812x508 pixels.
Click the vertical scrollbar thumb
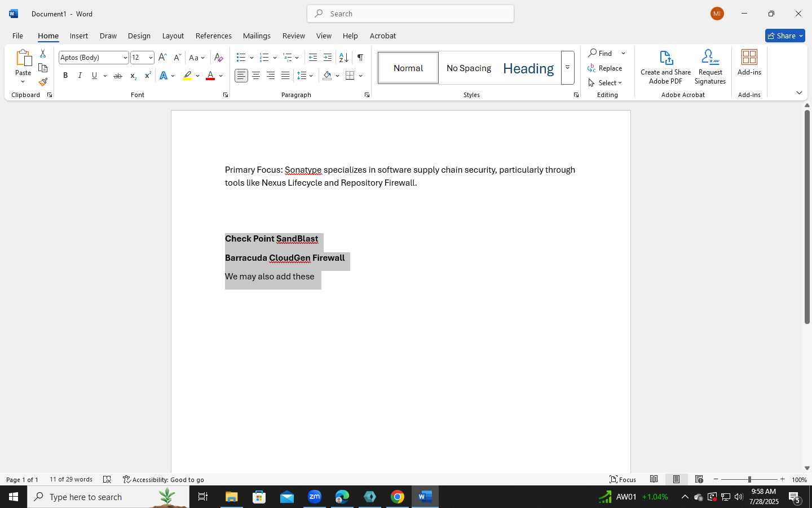[x=807, y=217]
